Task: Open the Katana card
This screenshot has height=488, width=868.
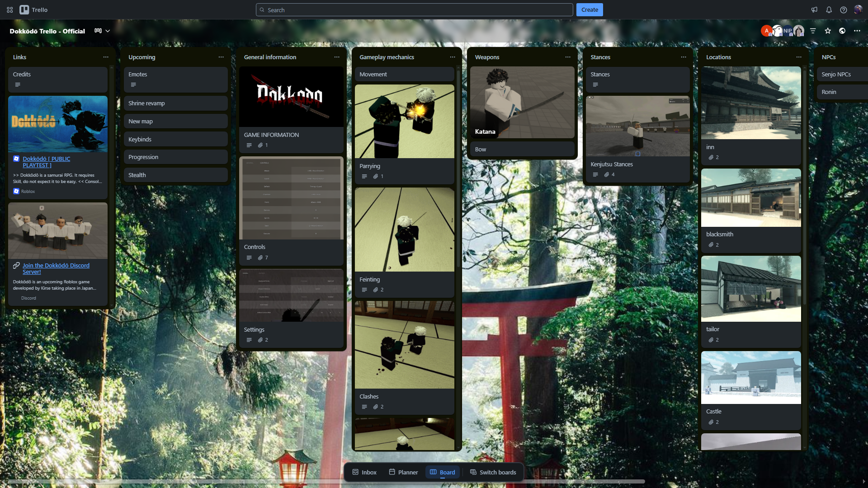Action: coord(522,103)
